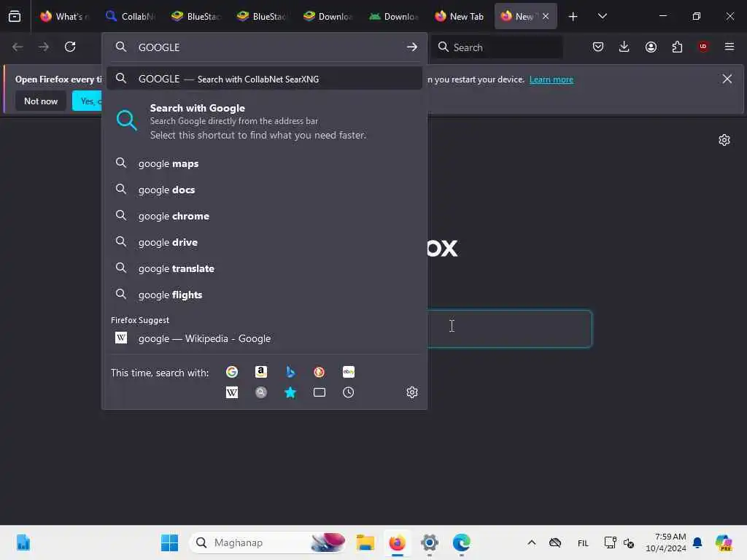Choose GOOGLE Search with CollabNet SearXNG row
Screen dimensions: 747x560
(264, 79)
